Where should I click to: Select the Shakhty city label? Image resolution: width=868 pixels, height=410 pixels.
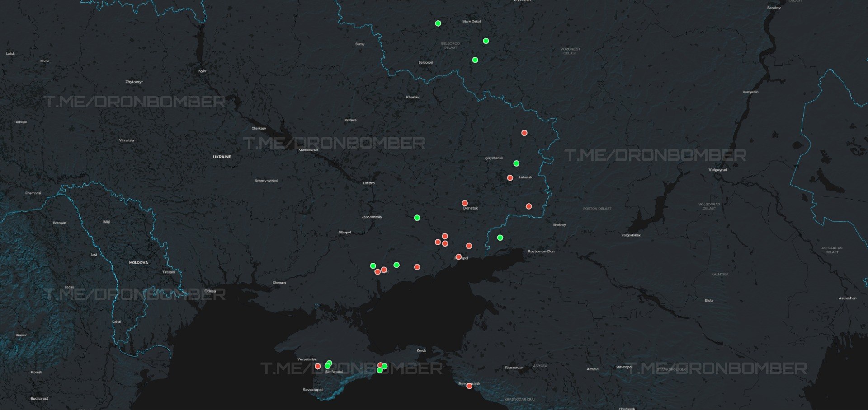point(559,224)
